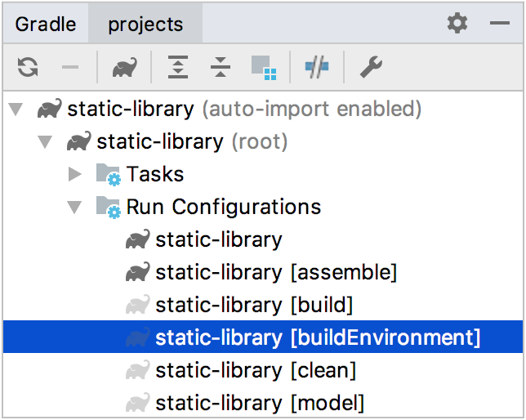Screen dimensions: 526x420
Task: Select the Gradle tab label
Action: coord(45,25)
